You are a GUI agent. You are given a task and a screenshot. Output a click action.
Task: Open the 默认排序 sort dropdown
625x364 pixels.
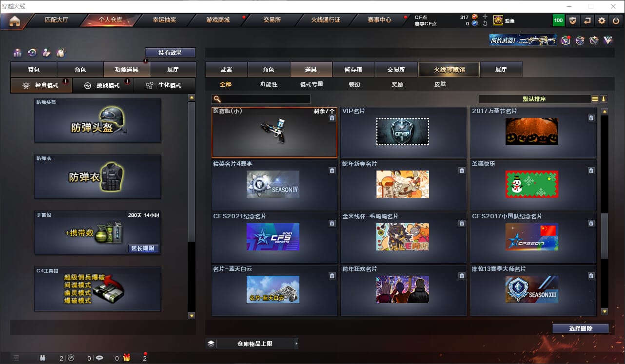click(534, 99)
